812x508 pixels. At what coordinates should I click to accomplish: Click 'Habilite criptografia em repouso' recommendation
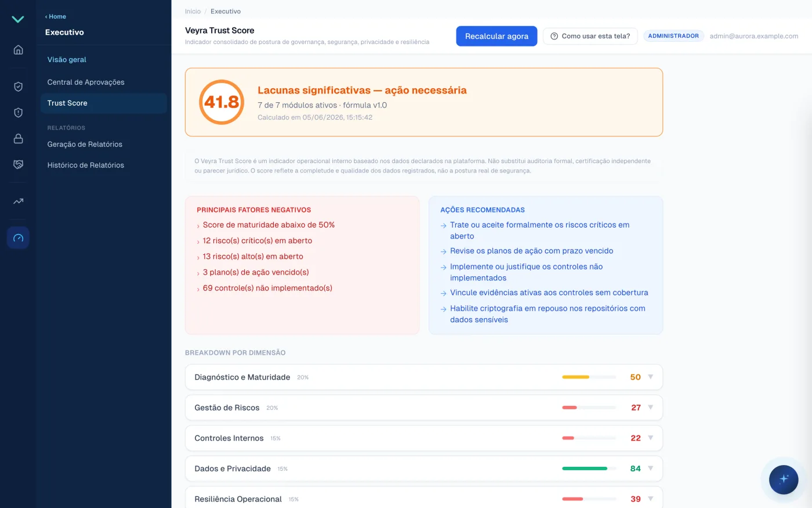[x=548, y=314]
